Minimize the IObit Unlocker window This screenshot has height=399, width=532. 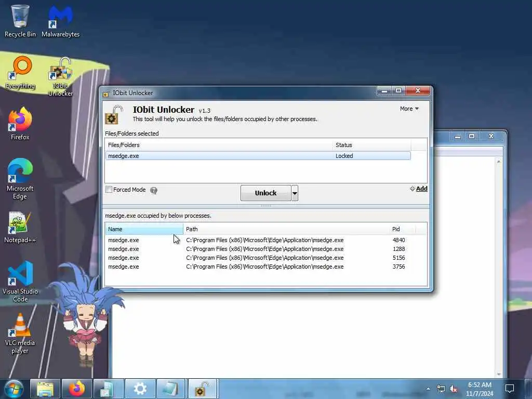click(x=384, y=90)
